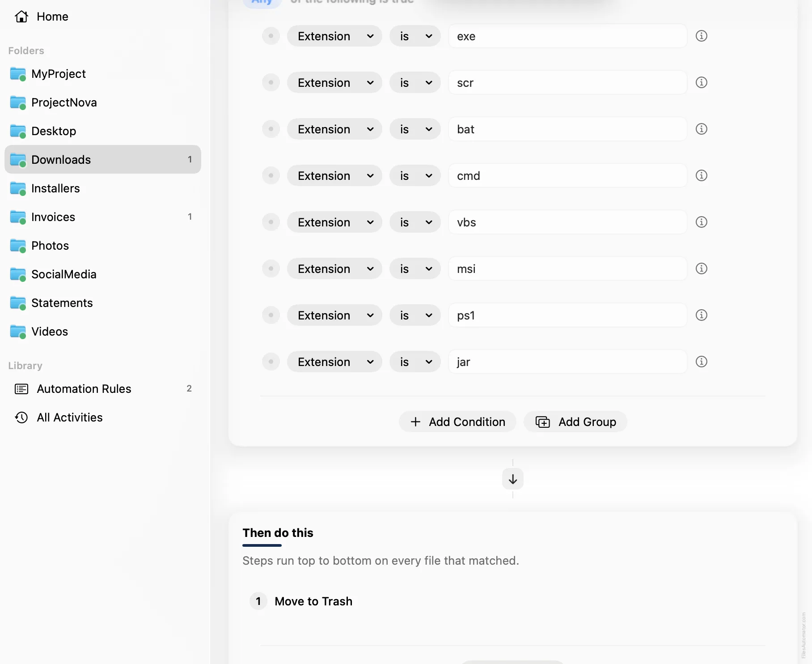Go to ProjectNova folder
The height and width of the screenshot is (664, 812).
pyautogui.click(x=103, y=102)
